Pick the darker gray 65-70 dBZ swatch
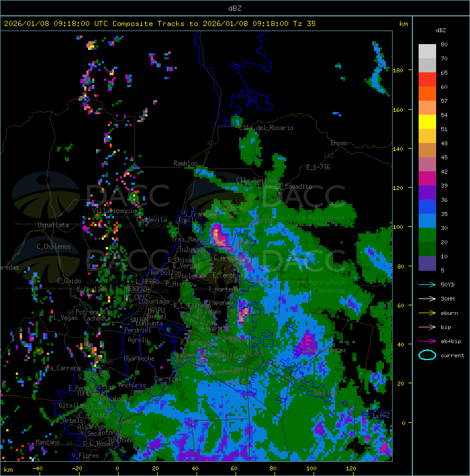Image resolution: width=470 pixels, height=476 pixels. 427,65
